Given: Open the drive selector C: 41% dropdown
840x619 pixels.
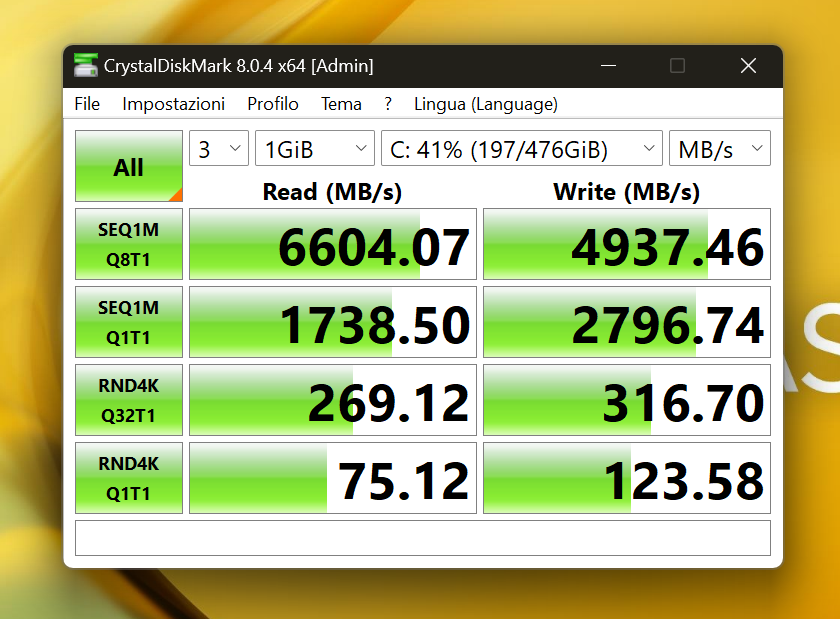Looking at the screenshot, I should pos(522,148).
